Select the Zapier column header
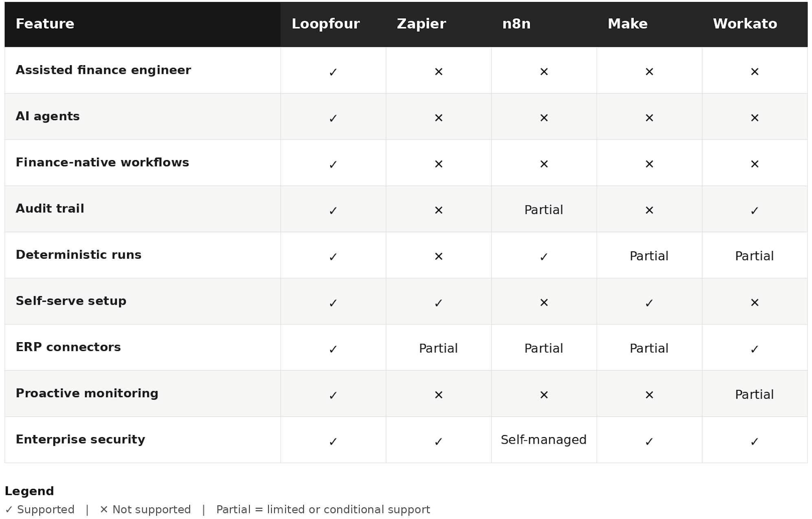 (421, 24)
